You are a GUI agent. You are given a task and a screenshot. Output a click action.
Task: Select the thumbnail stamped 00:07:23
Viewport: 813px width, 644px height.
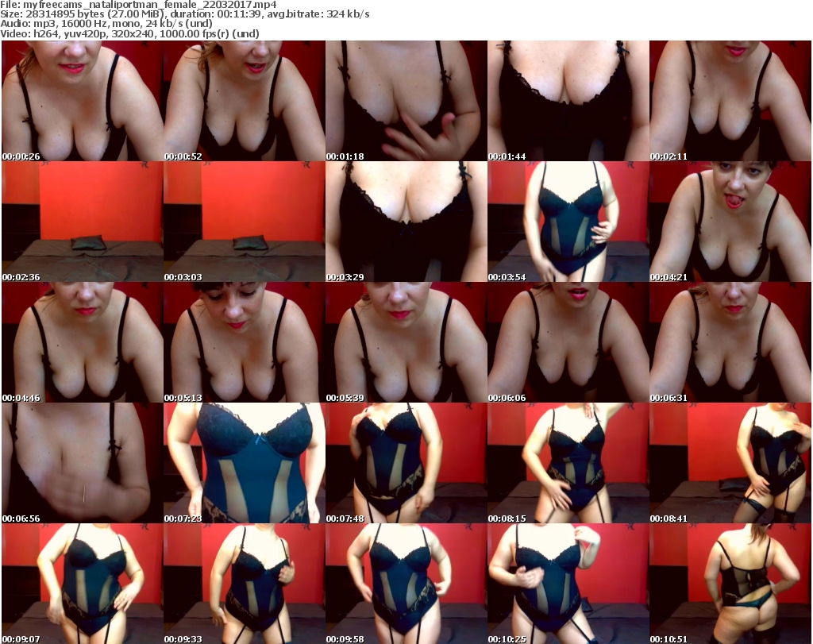click(x=245, y=463)
